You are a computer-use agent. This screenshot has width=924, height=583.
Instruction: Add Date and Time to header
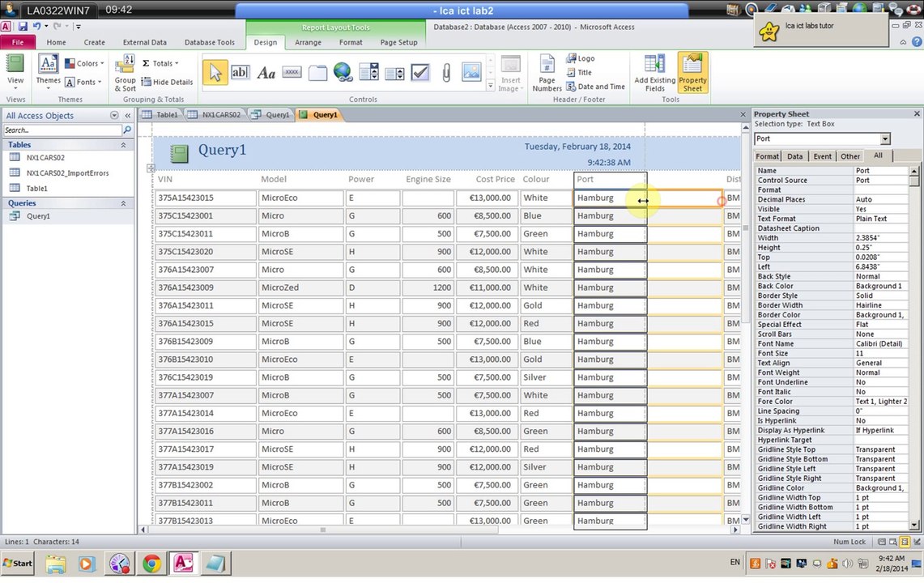[596, 87]
